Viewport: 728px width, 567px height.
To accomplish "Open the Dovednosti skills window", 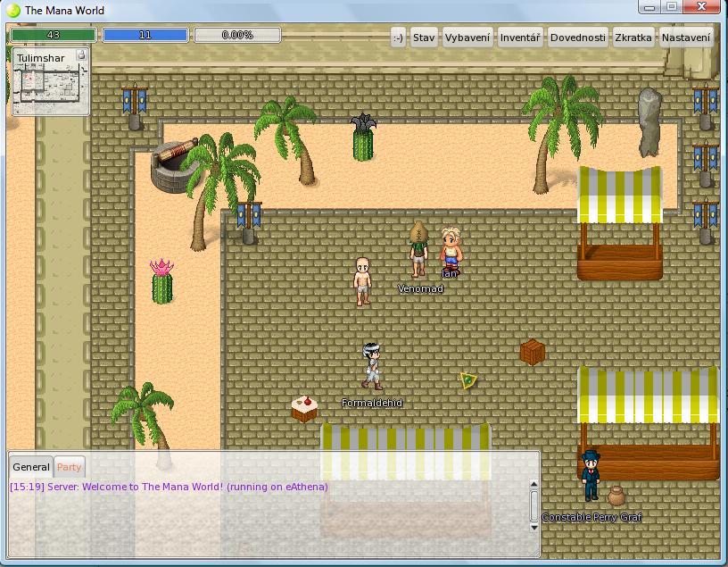I will click(577, 38).
